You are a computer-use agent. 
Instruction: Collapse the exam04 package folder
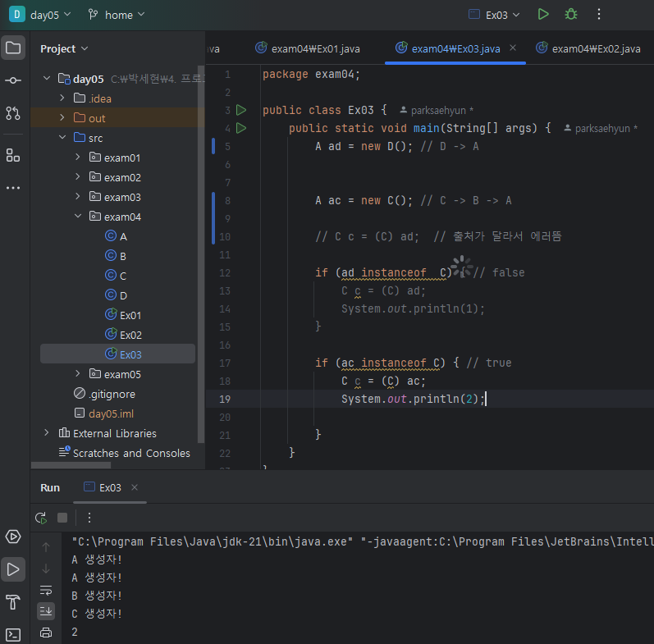[x=78, y=217]
